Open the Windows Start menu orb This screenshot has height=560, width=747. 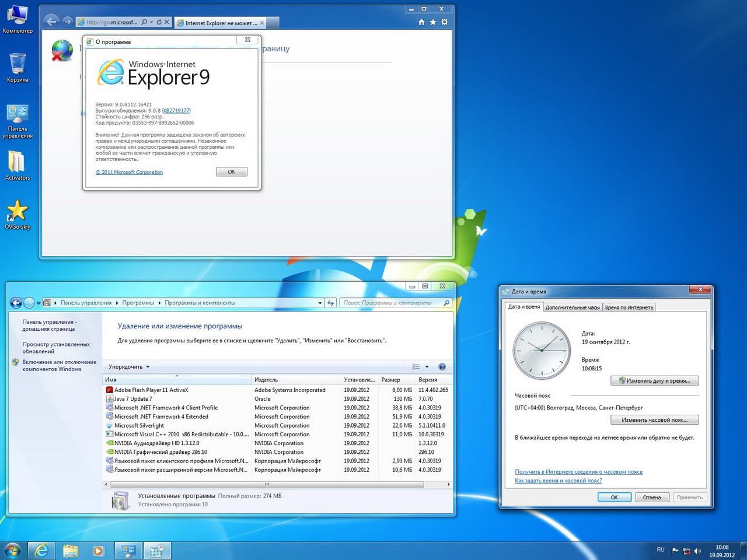pyautogui.click(x=12, y=550)
